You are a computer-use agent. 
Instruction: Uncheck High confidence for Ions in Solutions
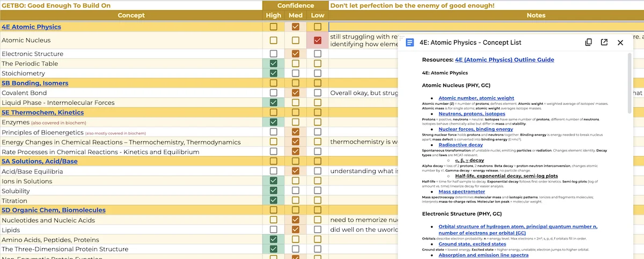pos(274,181)
